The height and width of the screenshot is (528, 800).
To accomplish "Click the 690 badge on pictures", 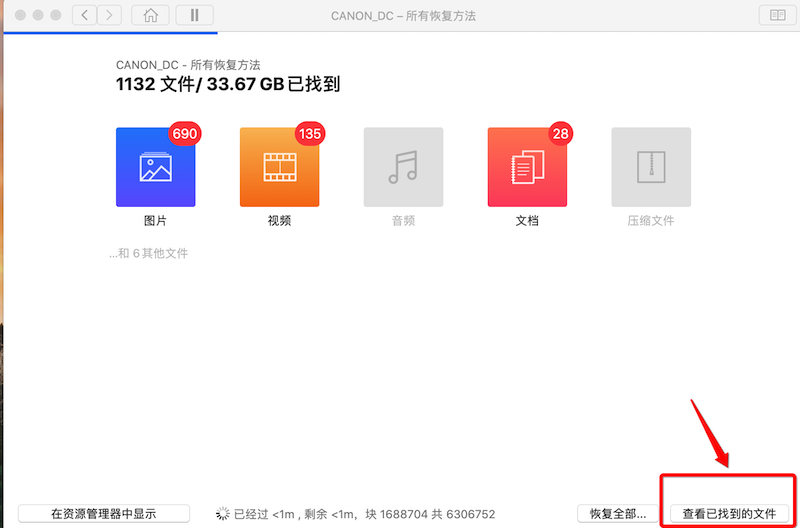I will click(186, 134).
